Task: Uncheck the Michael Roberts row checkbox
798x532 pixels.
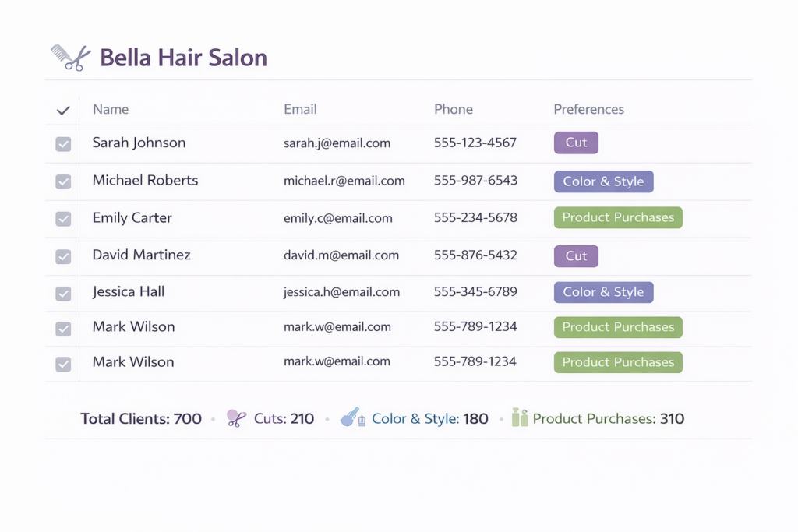Action: coord(63,181)
